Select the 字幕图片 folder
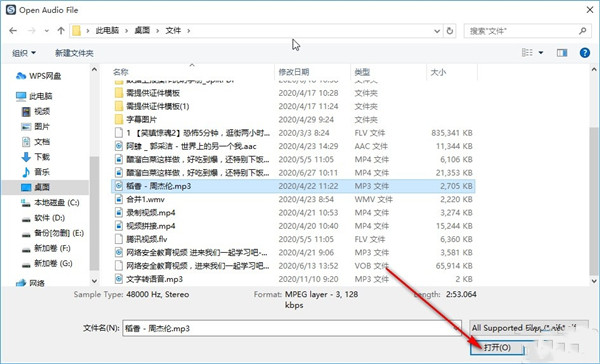This screenshot has width=600, height=364. point(293,120)
